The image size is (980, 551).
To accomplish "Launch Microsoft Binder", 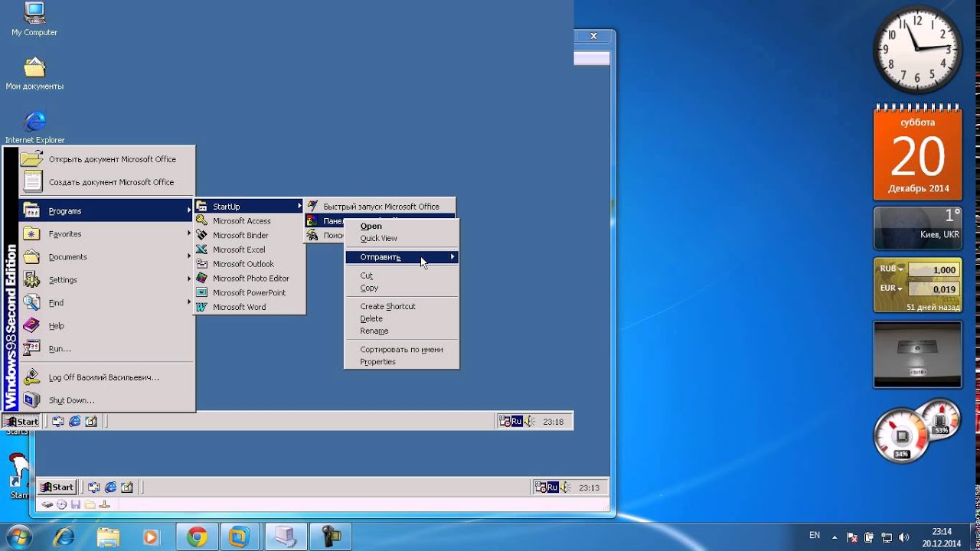I will click(x=250, y=236).
